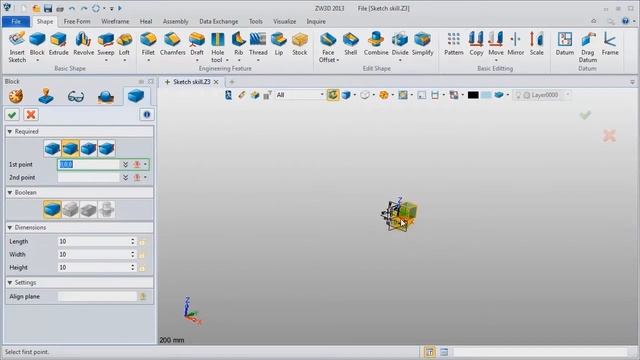Select the Loft tool
640x360 pixels.
(124, 43)
